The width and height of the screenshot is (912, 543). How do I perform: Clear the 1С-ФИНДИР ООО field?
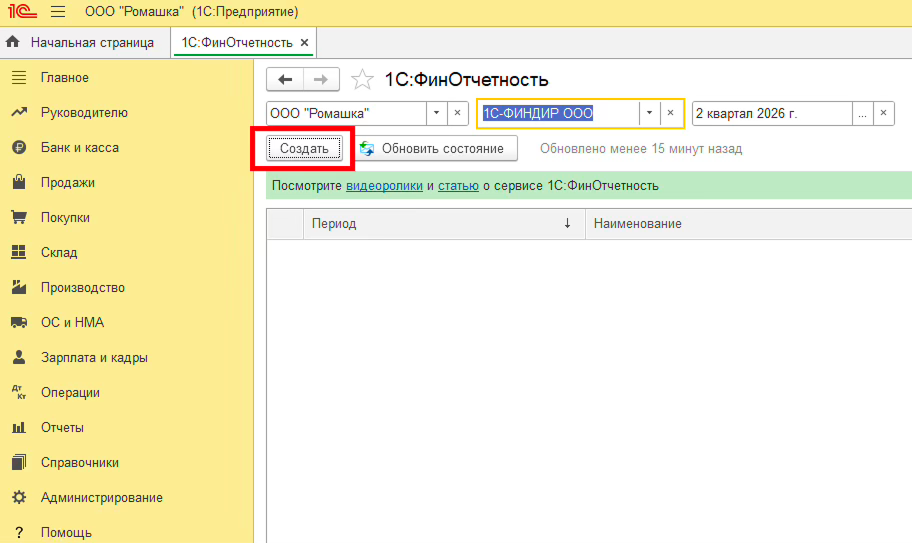(x=671, y=113)
